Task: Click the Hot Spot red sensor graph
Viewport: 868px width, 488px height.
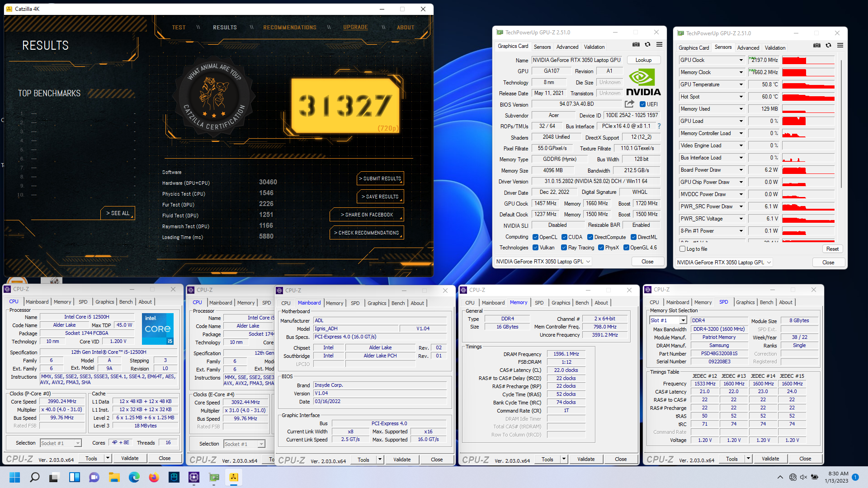Action: (x=808, y=97)
